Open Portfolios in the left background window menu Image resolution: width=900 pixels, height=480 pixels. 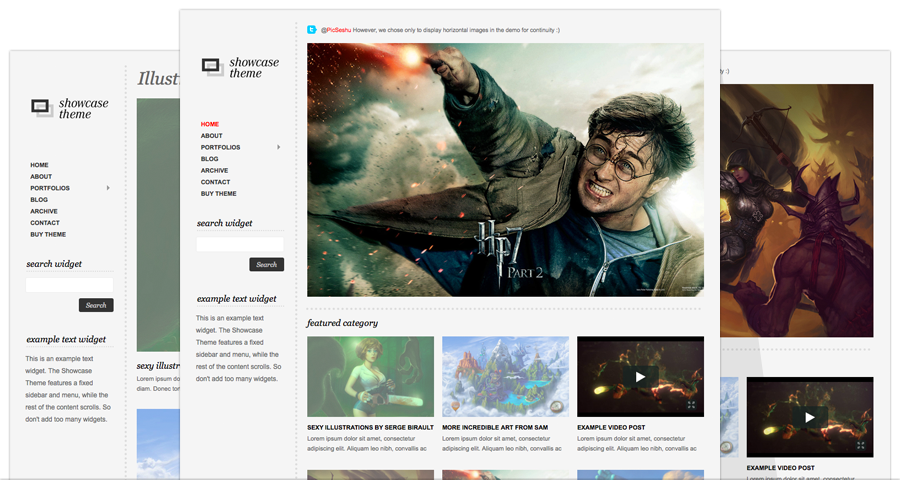50,188
